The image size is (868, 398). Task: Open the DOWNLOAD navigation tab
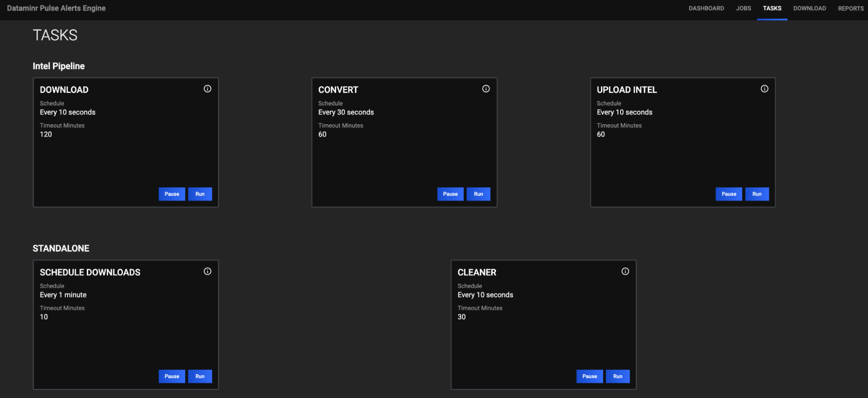point(809,8)
